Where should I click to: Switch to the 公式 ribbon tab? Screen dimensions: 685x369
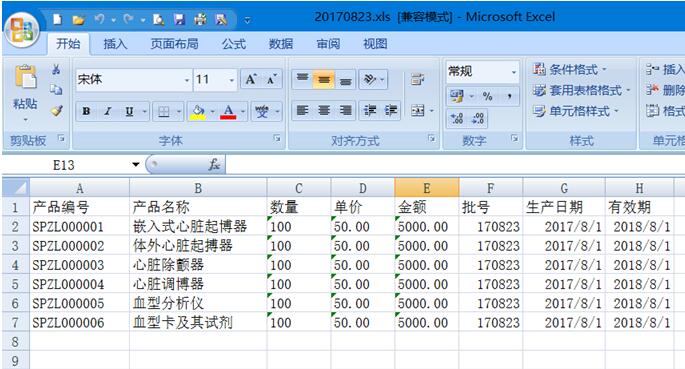[234, 44]
